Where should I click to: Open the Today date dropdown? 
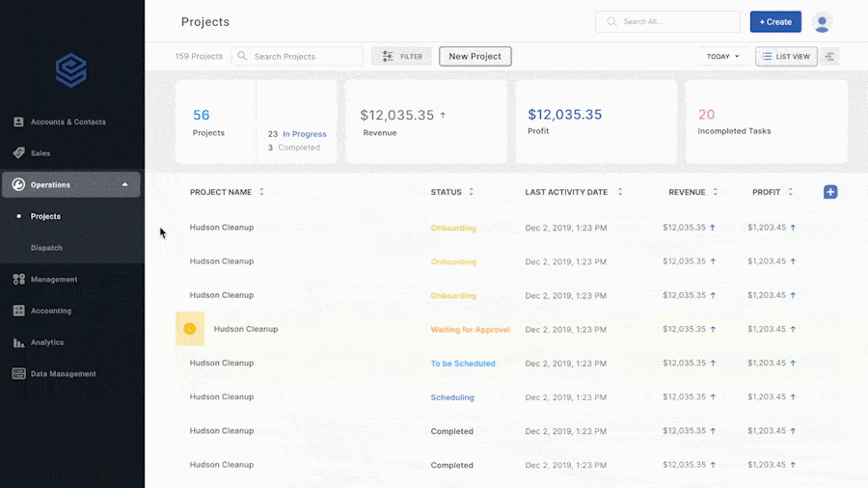[x=723, y=57]
